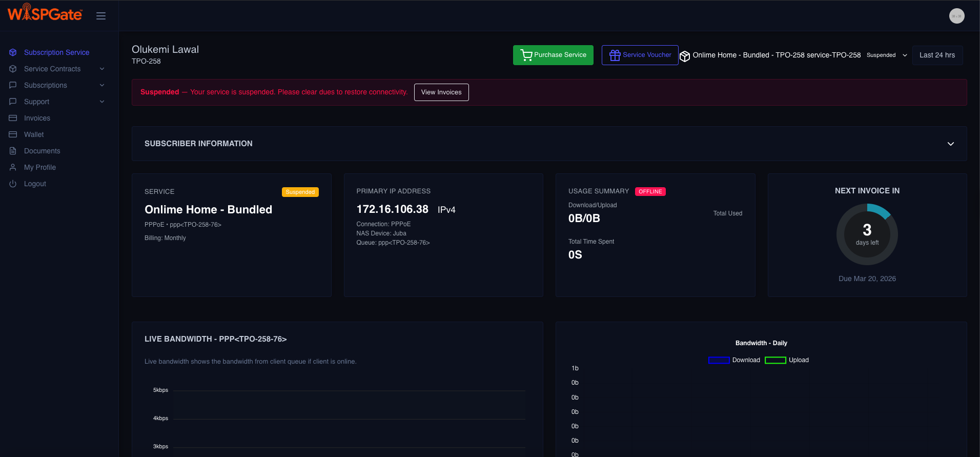Click the SUBSCRIBER INFORMATION heading
Viewport: 980px width, 457px height.
click(x=198, y=144)
